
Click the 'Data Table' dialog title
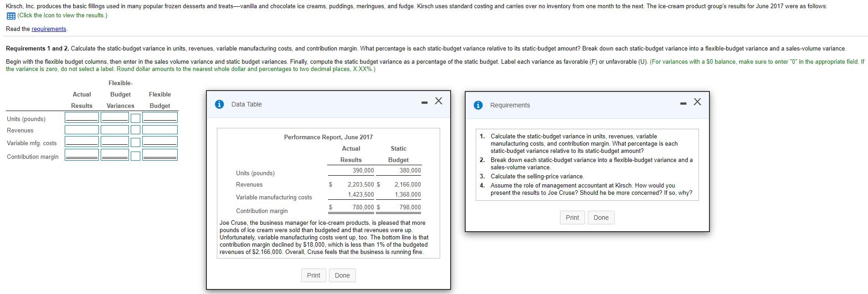click(247, 104)
